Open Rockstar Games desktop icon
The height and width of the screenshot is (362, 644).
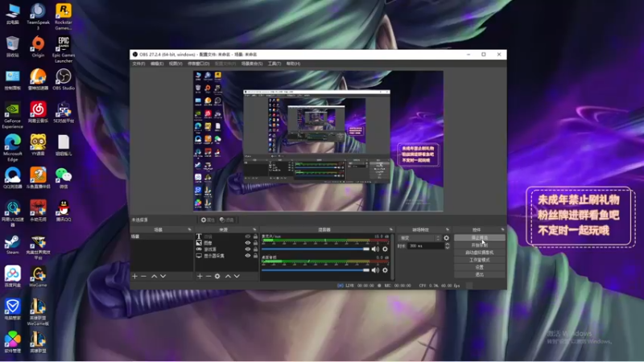[x=64, y=16]
